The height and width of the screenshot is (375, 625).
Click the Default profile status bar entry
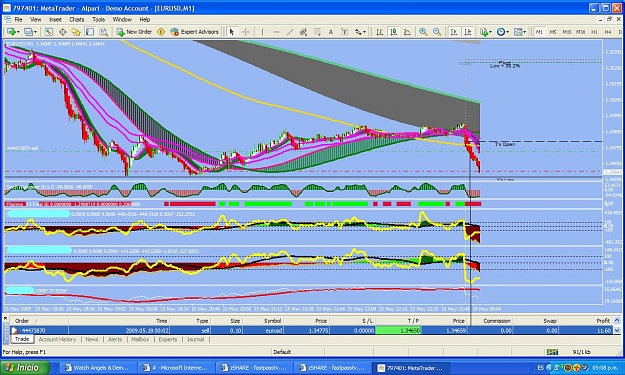tap(282, 352)
